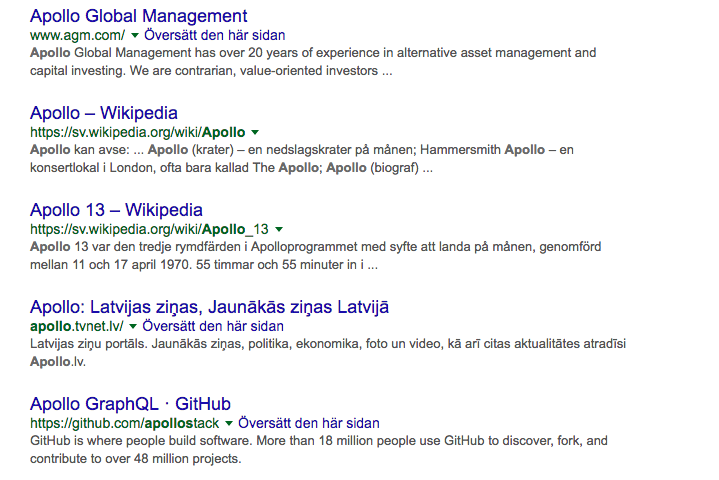Click Översätt den här sidan for GitHub result

pyautogui.click(x=308, y=423)
